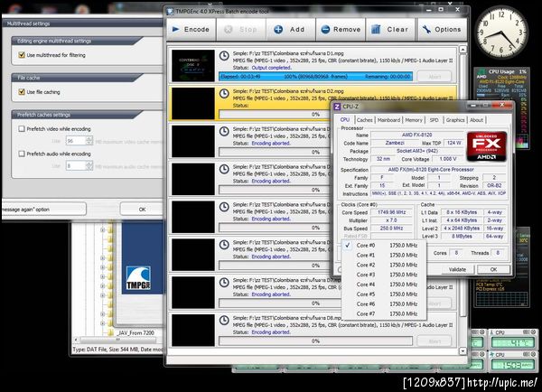Open the Memory tab in CPU-Z
The width and height of the screenshot is (542, 392).
pyautogui.click(x=414, y=120)
